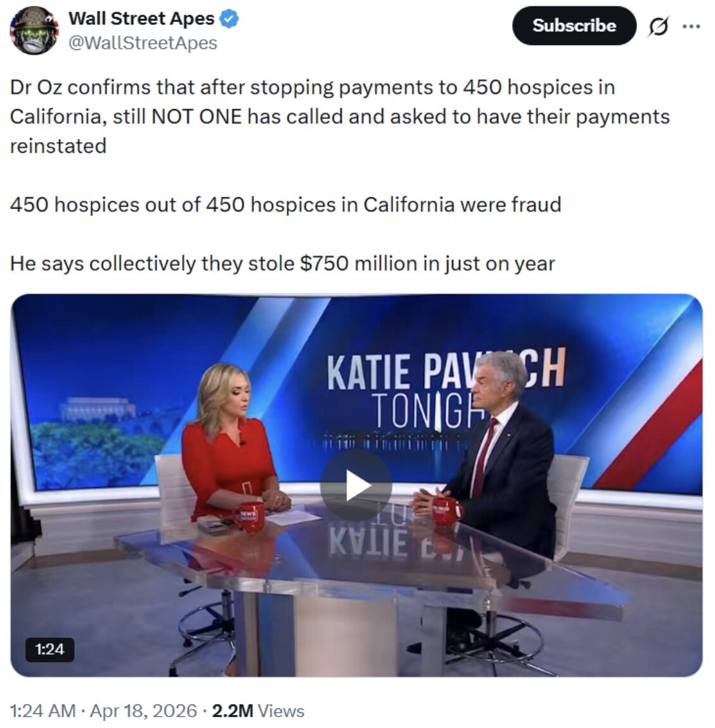The width and height of the screenshot is (715, 728).
Task: Click the Lincoln Memorial backdrop in video
Action: point(98,410)
